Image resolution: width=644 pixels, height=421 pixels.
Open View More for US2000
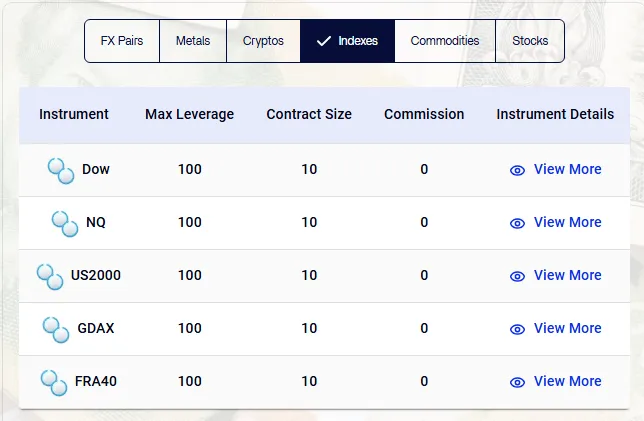567,275
